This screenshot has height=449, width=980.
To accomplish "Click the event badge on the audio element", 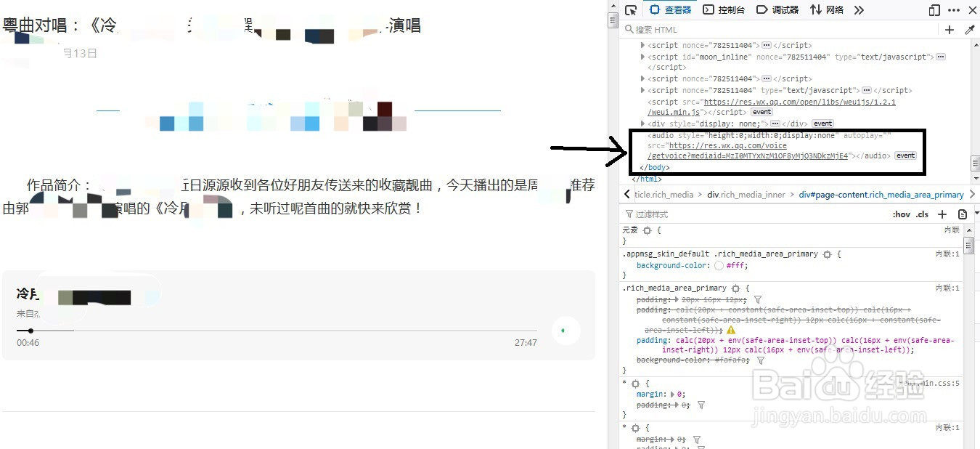I will (x=905, y=155).
